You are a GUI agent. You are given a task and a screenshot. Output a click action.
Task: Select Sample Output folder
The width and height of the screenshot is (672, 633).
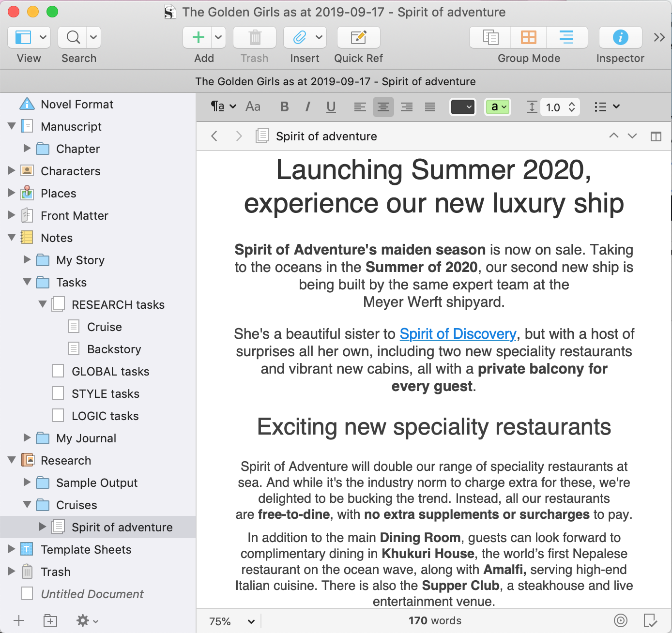pos(97,483)
